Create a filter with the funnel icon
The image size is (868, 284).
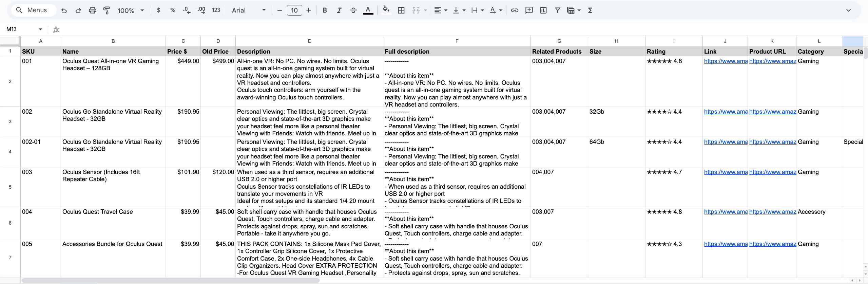(x=558, y=11)
